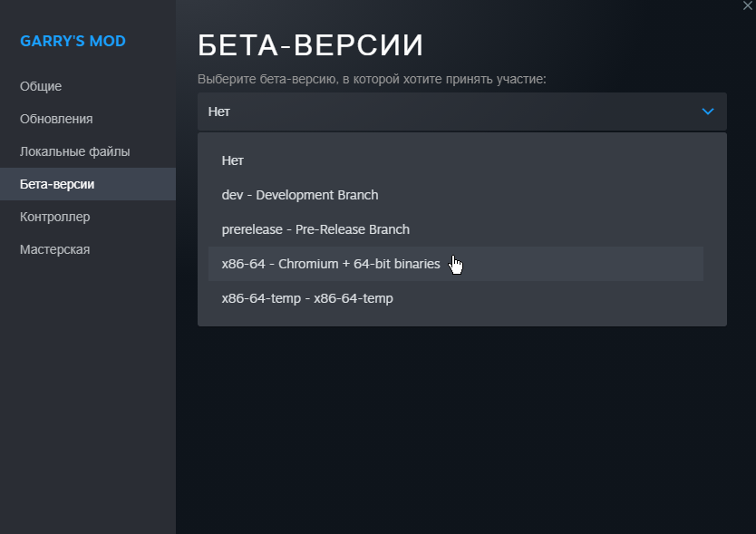Image resolution: width=756 pixels, height=534 pixels.
Task: Click the blank sidebar area below Мастерская
Action: [87, 390]
